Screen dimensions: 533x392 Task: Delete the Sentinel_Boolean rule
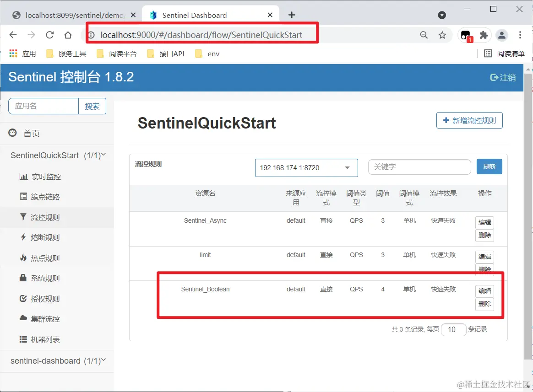coord(484,304)
